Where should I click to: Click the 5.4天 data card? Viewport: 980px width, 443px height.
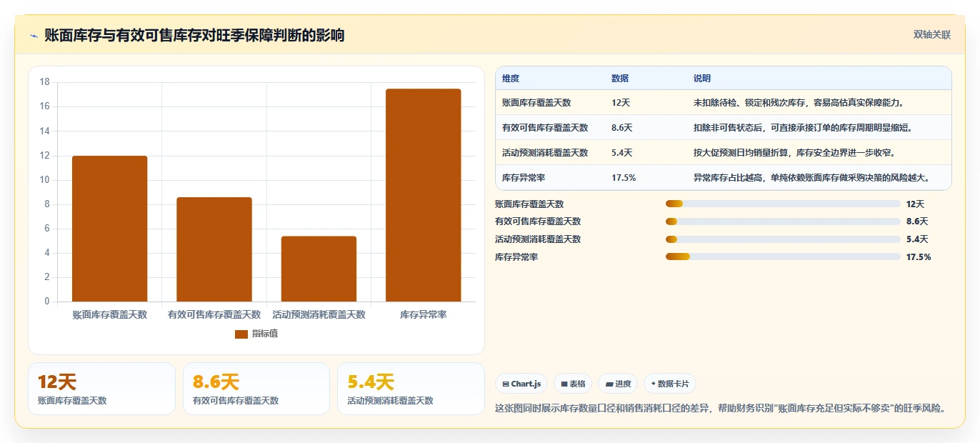[x=411, y=389]
